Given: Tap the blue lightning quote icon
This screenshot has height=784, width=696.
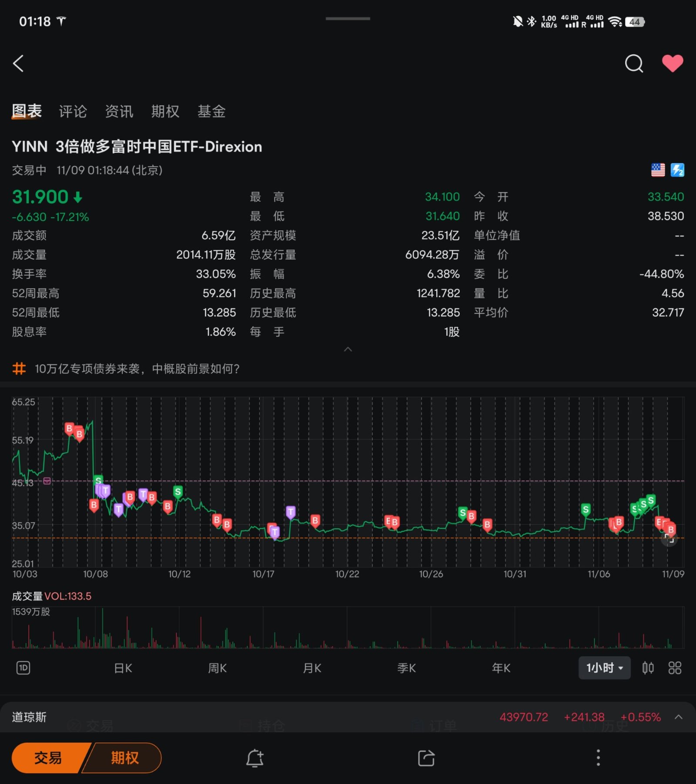Looking at the screenshot, I should (x=677, y=170).
